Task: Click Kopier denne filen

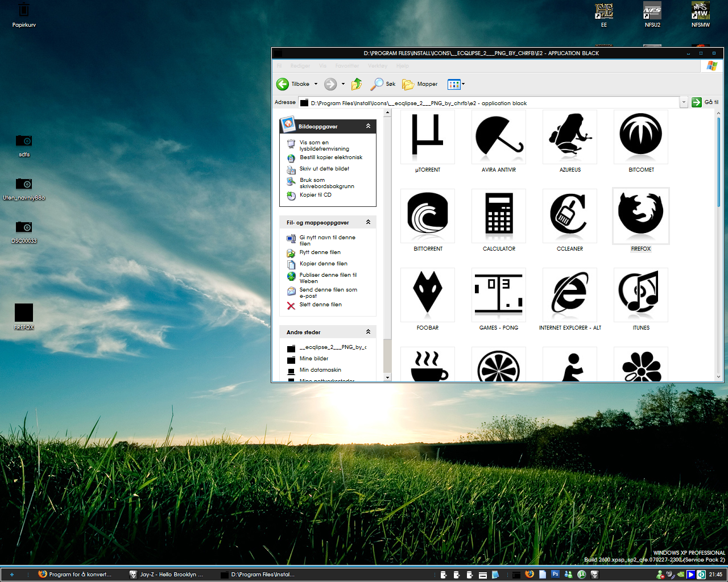Action: (324, 264)
